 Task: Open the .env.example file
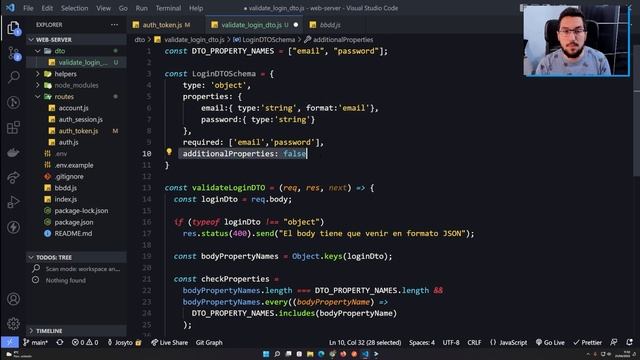[76, 165]
